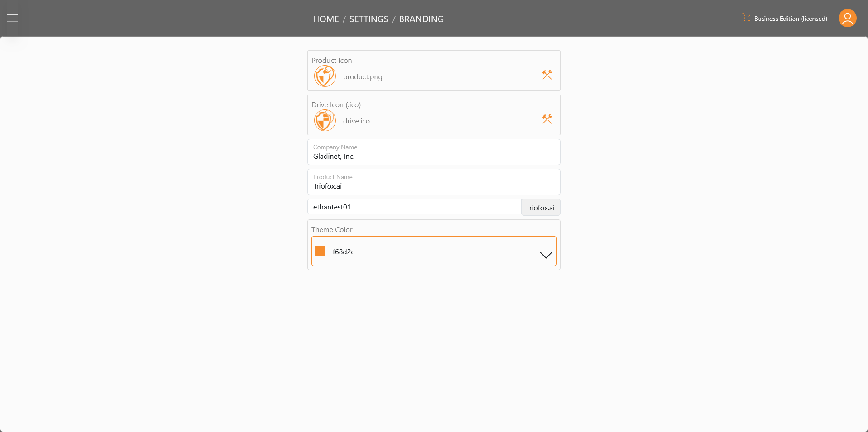Click the f68d2e color value text

[344, 252]
